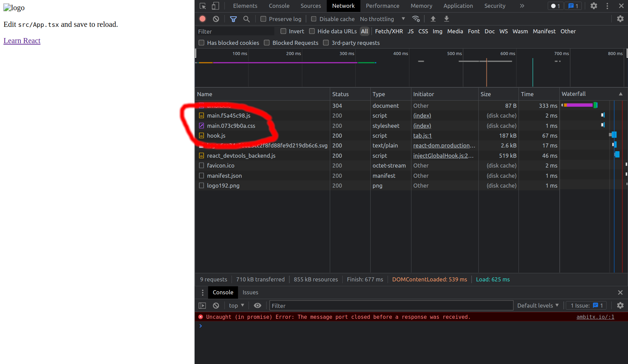Open DevTools main settings gear
The width and height of the screenshot is (628, 364).
pos(594,6)
